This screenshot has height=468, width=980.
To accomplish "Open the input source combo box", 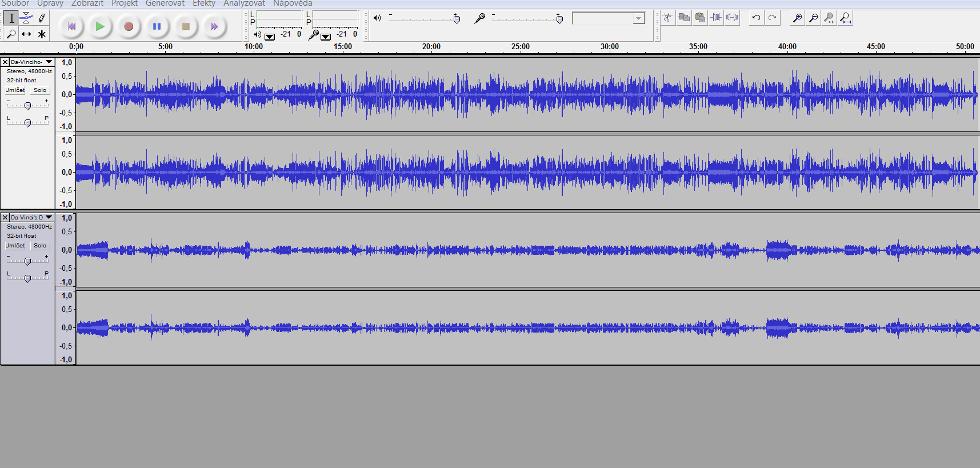I will pyautogui.click(x=609, y=19).
